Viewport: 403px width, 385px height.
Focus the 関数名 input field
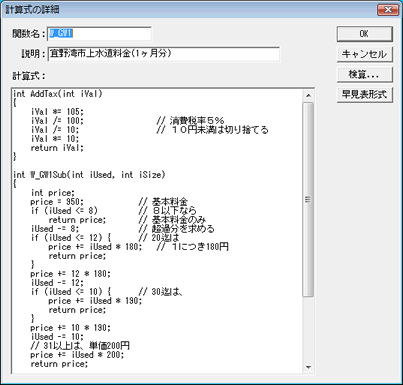point(99,34)
